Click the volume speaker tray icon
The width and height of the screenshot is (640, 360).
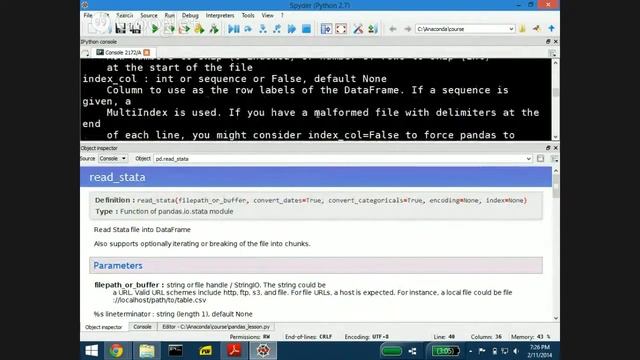pos(516,351)
